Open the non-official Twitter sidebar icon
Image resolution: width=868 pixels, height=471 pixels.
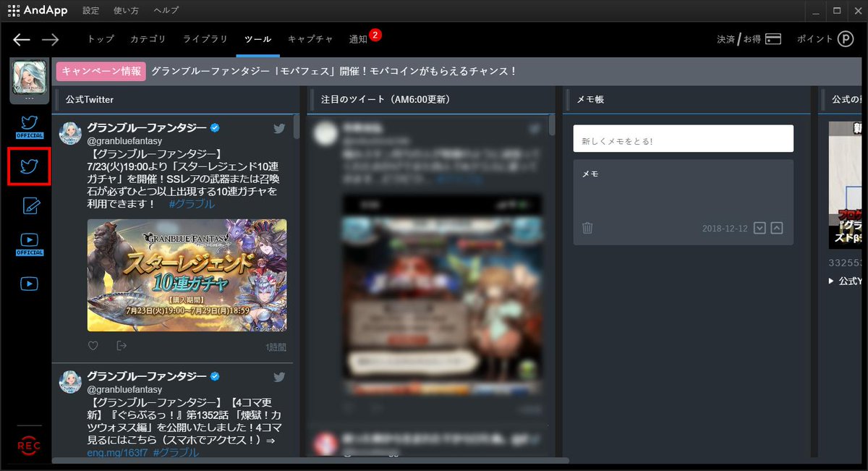[x=29, y=166]
